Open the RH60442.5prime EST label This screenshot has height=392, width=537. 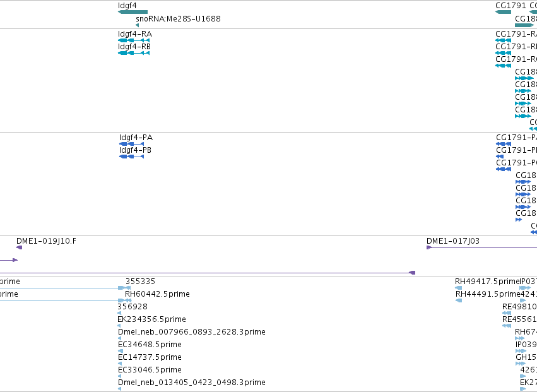(157, 294)
